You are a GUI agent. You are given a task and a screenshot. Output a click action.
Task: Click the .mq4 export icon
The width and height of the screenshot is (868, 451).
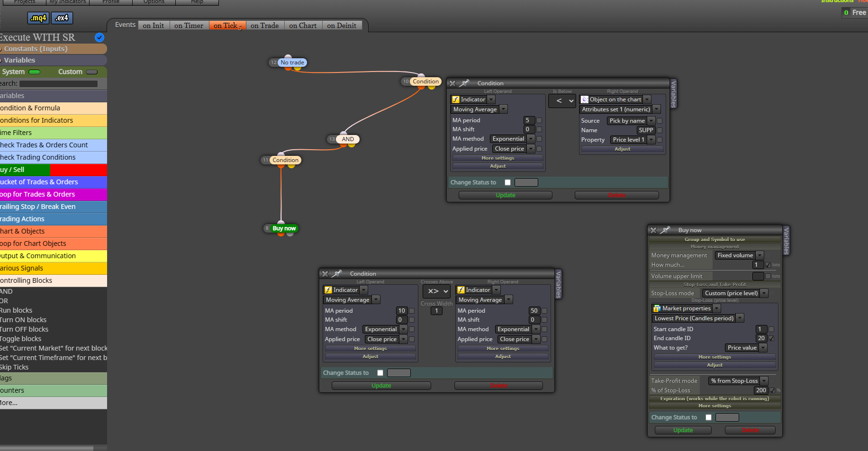(x=38, y=18)
